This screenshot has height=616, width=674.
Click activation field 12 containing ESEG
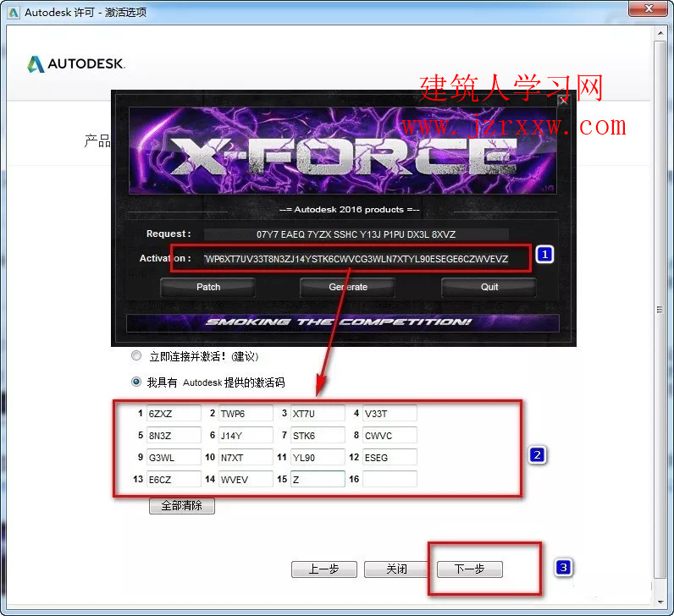pyautogui.click(x=389, y=457)
